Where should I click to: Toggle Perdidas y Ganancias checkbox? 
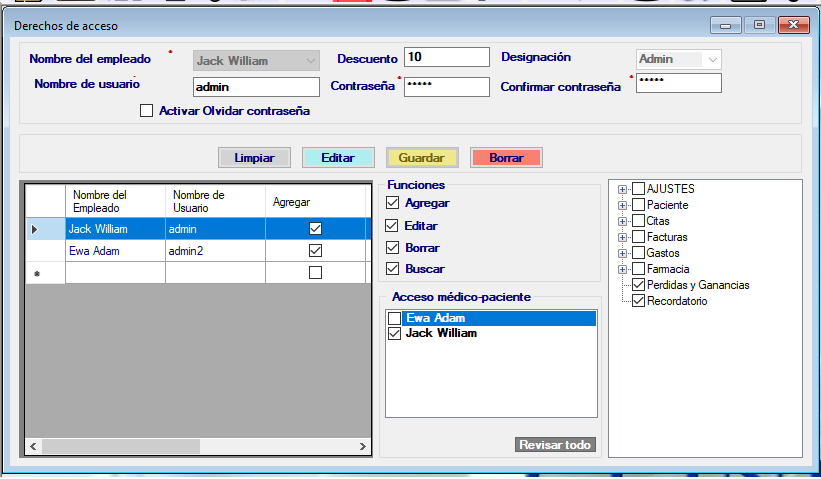[639, 285]
